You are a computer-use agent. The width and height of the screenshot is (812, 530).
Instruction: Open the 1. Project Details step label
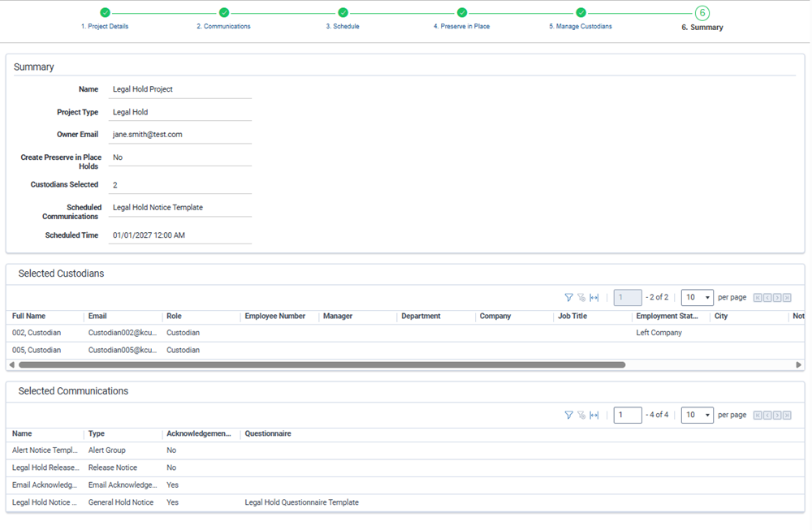click(105, 27)
